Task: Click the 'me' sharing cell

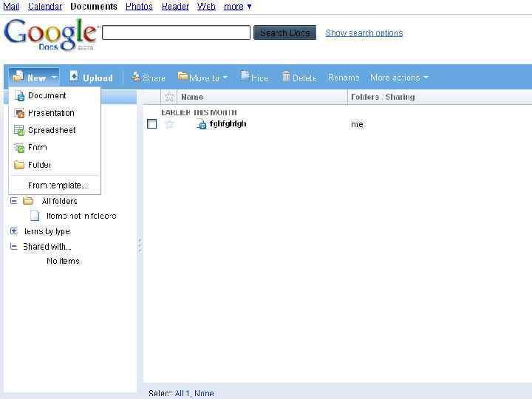Action: pyautogui.click(x=357, y=125)
